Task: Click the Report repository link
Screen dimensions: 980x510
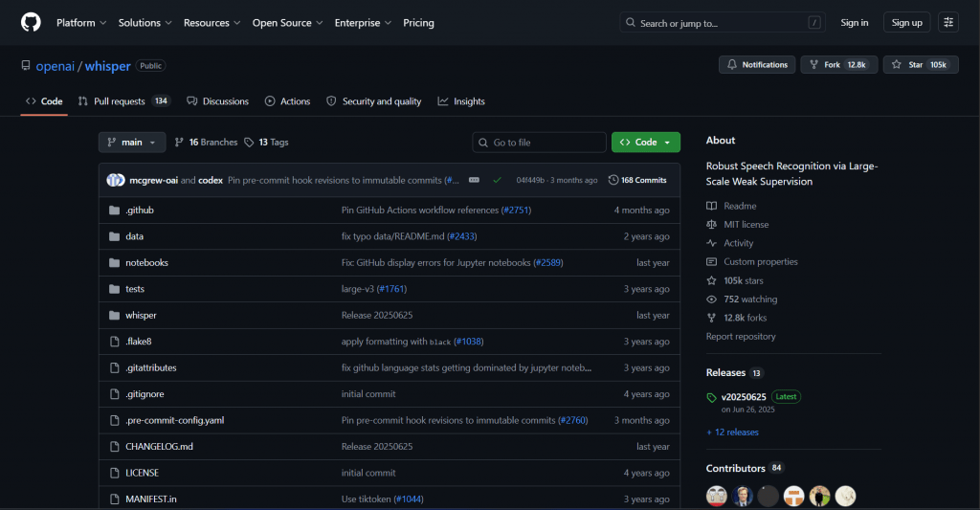Action: coord(741,336)
